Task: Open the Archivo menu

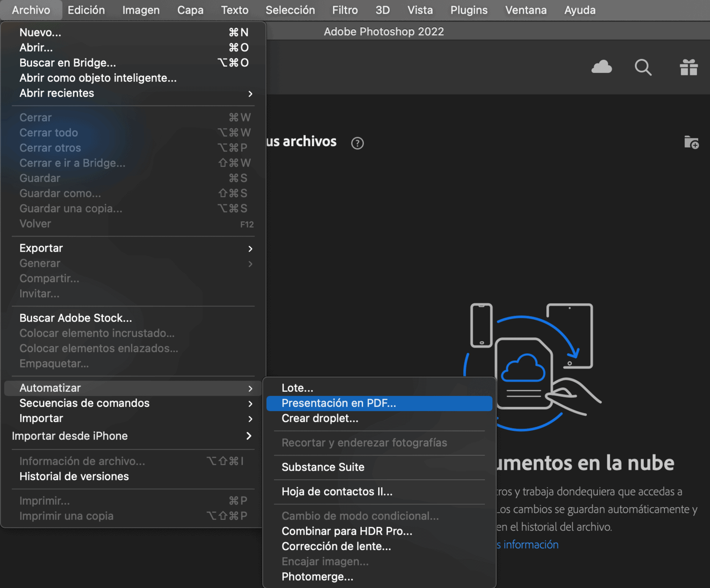Action: pos(31,10)
